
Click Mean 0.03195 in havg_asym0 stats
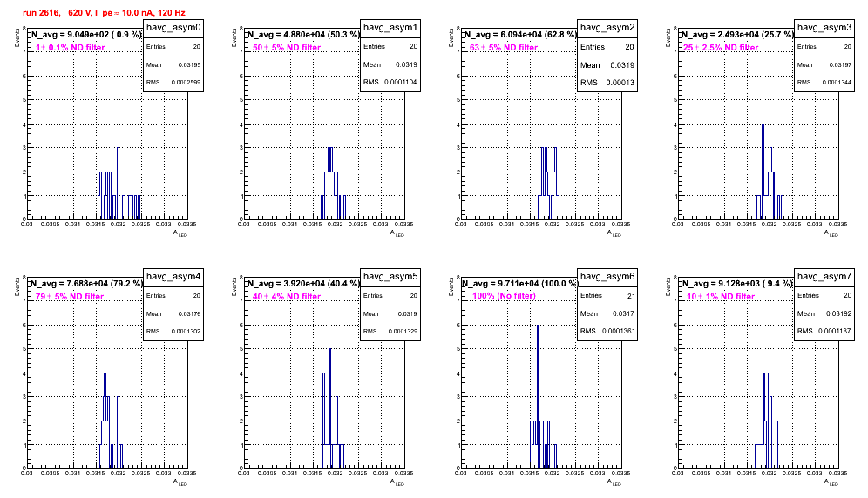pyautogui.click(x=173, y=64)
